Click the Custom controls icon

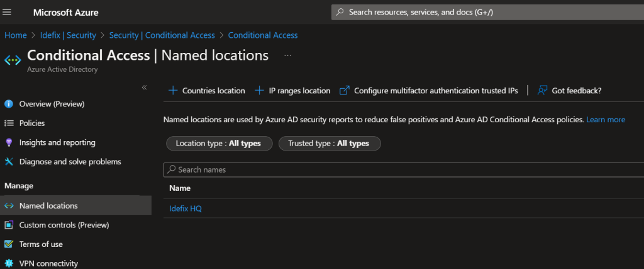tap(9, 225)
